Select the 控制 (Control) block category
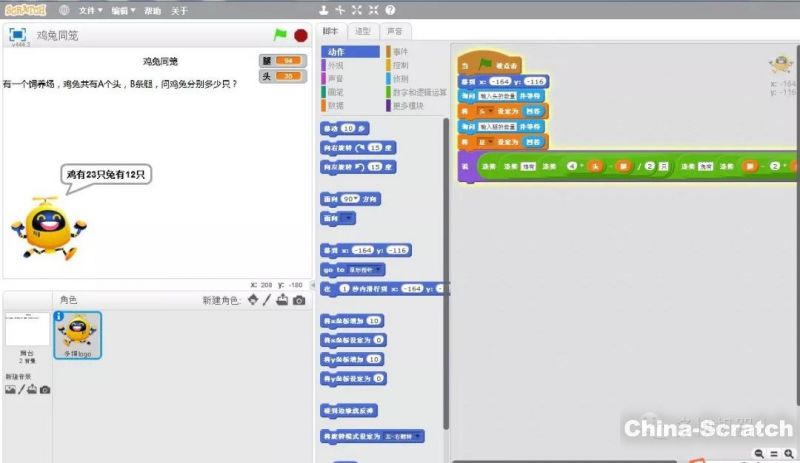This screenshot has width=800, height=463. click(x=400, y=64)
